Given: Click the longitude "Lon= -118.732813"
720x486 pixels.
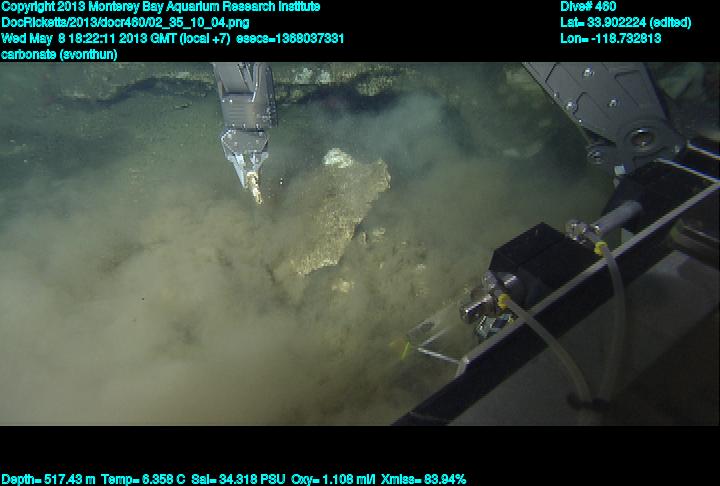Looking at the screenshot, I should [x=611, y=38].
